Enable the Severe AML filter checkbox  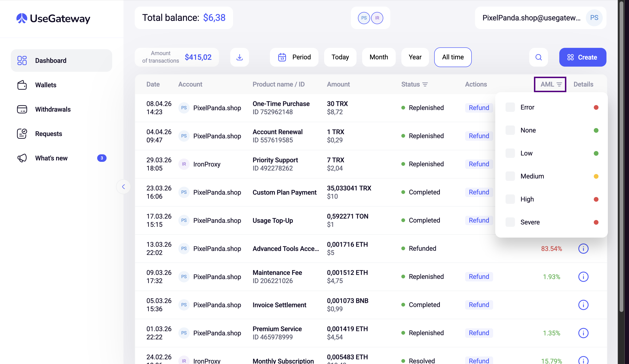pos(510,222)
